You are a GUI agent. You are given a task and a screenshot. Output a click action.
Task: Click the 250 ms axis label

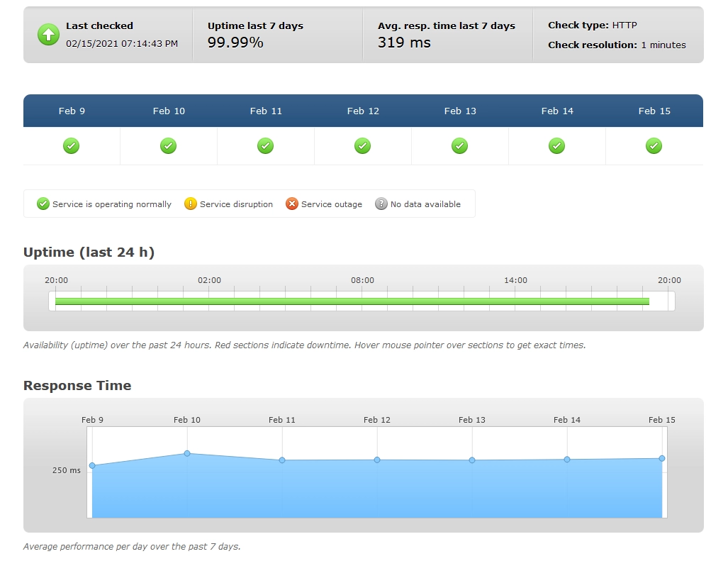pos(65,470)
